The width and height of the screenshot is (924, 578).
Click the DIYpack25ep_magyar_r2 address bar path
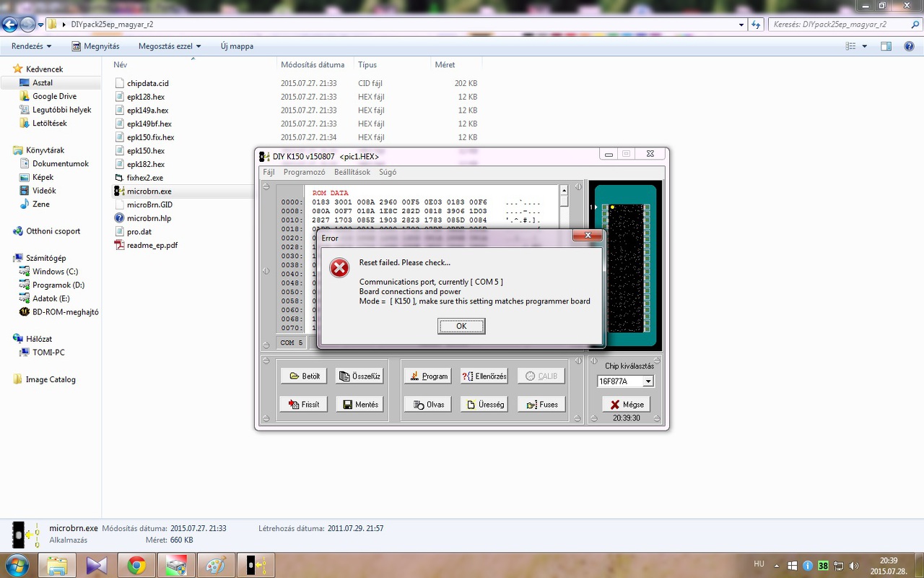coord(112,25)
